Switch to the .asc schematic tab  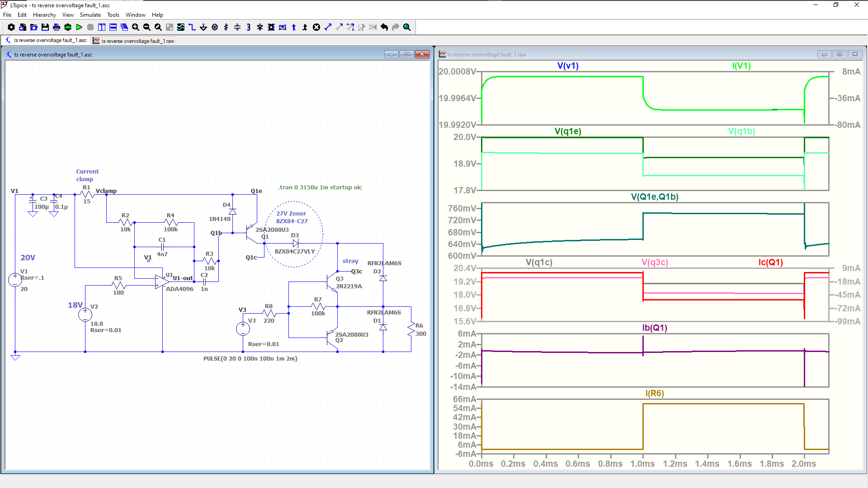[46, 40]
